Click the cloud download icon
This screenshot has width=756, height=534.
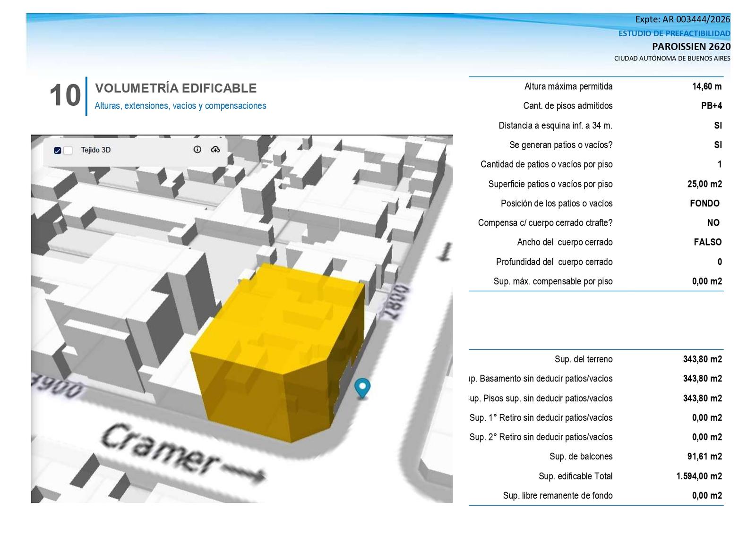pos(215,149)
